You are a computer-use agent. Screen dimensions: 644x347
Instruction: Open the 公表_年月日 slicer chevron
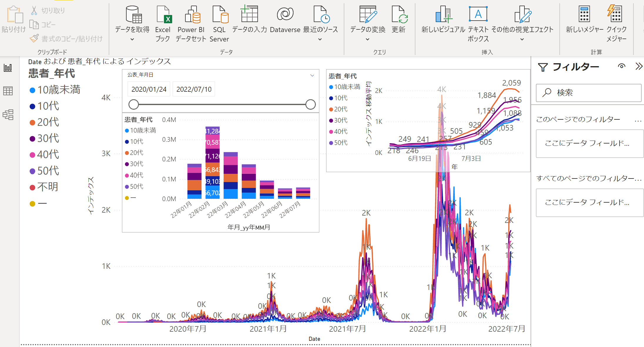click(x=312, y=75)
